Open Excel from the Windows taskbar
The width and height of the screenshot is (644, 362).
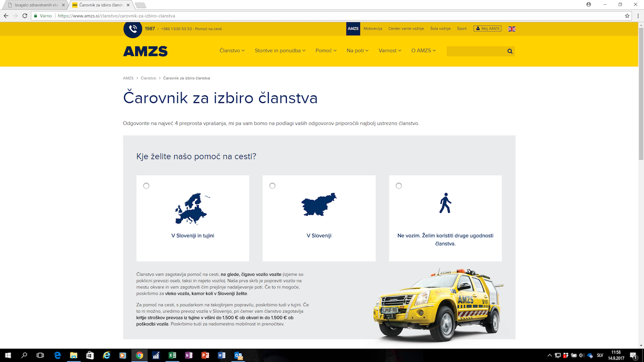pos(172,356)
